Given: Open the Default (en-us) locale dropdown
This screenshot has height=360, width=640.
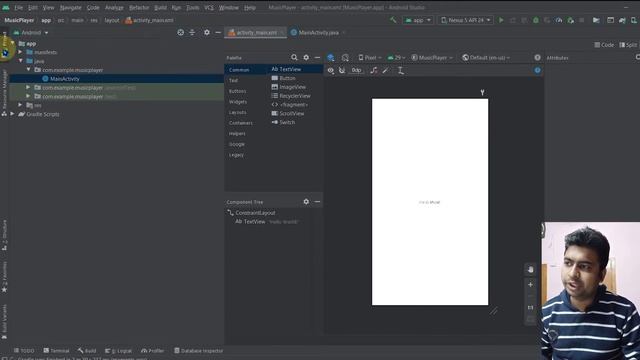Looking at the screenshot, I should 486,58.
